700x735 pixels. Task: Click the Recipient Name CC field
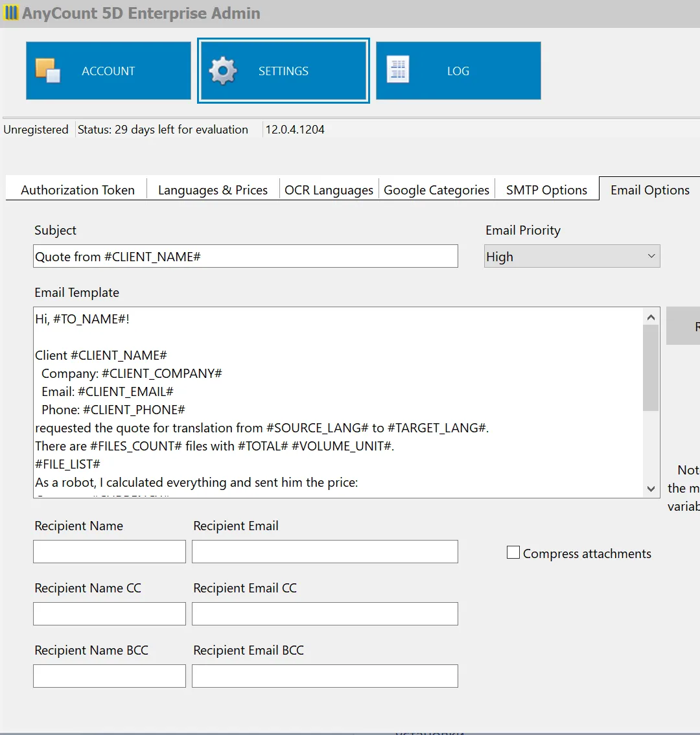click(x=110, y=614)
